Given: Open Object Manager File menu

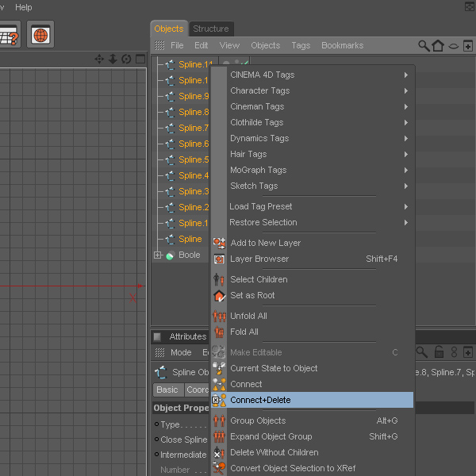Looking at the screenshot, I should [x=177, y=45].
